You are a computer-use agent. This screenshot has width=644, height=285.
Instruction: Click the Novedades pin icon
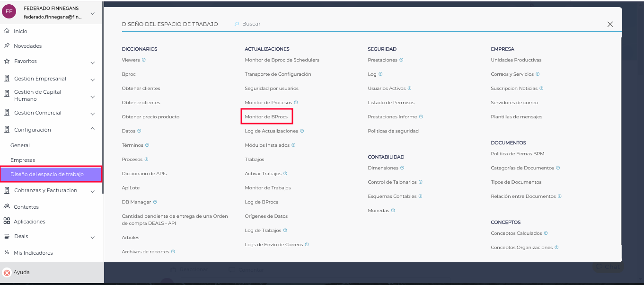tap(7, 46)
